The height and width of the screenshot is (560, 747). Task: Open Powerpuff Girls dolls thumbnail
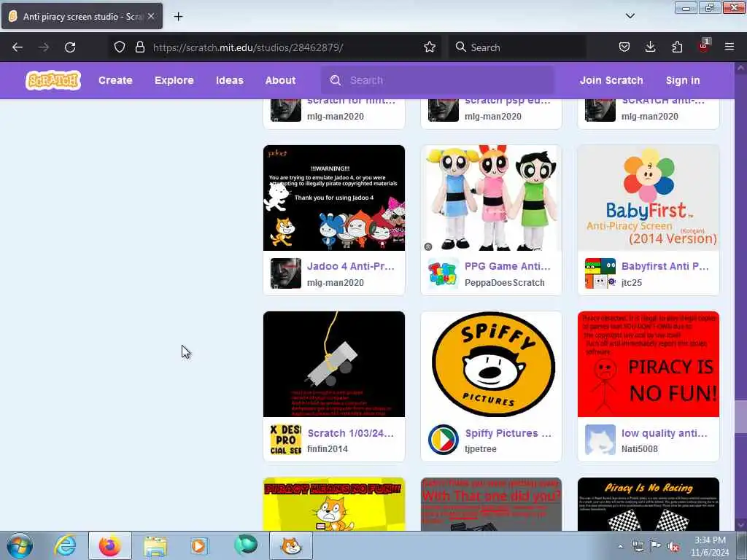click(491, 198)
